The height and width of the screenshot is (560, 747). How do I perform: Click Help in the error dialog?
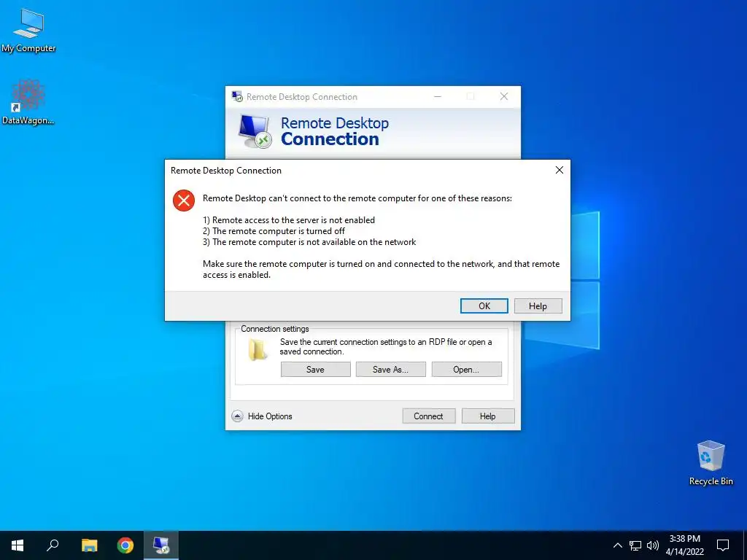(x=538, y=306)
